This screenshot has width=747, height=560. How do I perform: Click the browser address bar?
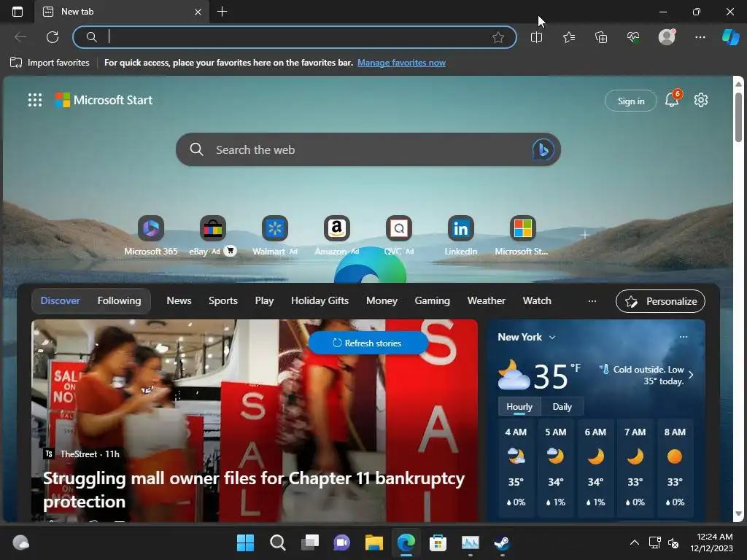[295, 37]
